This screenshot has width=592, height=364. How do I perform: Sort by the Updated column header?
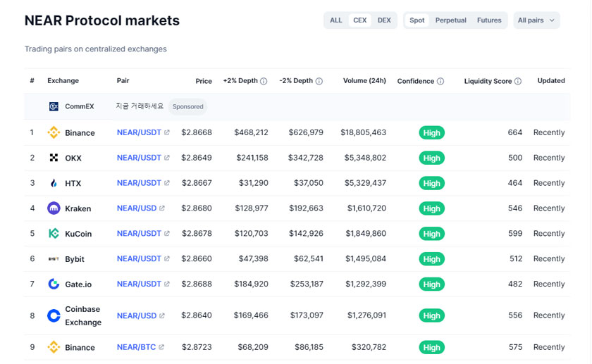[551, 81]
